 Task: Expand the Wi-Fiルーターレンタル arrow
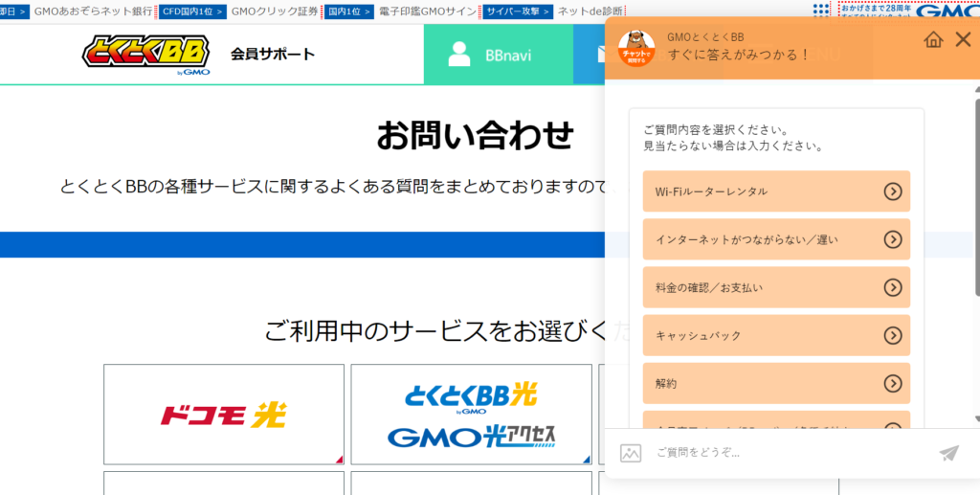coord(892,191)
